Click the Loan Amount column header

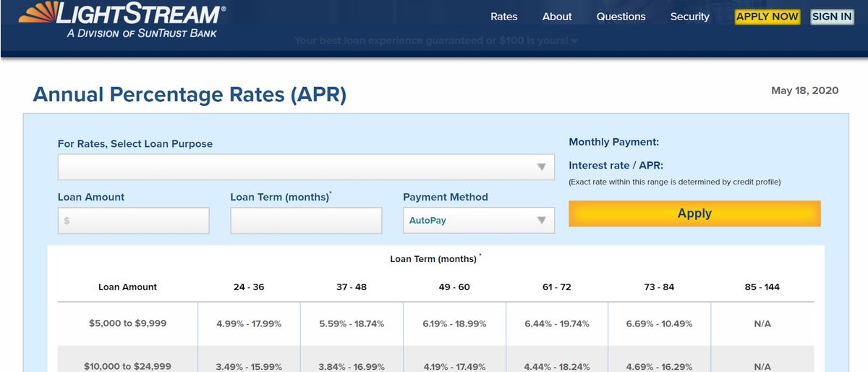coord(128,287)
